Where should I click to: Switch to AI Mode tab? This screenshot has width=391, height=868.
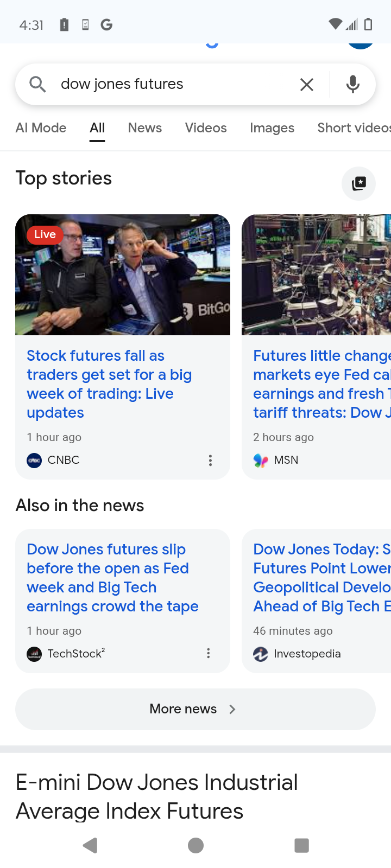click(x=41, y=128)
